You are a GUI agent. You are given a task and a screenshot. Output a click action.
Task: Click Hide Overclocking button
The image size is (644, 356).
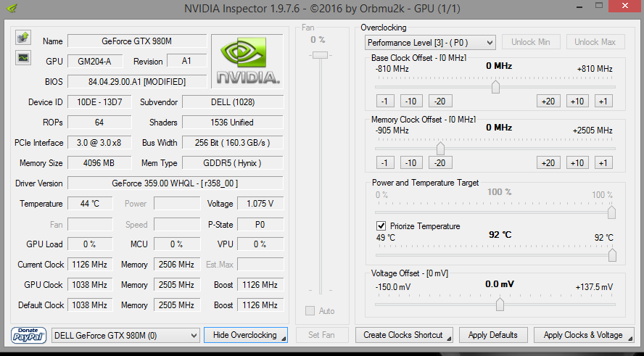pos(246,335)
